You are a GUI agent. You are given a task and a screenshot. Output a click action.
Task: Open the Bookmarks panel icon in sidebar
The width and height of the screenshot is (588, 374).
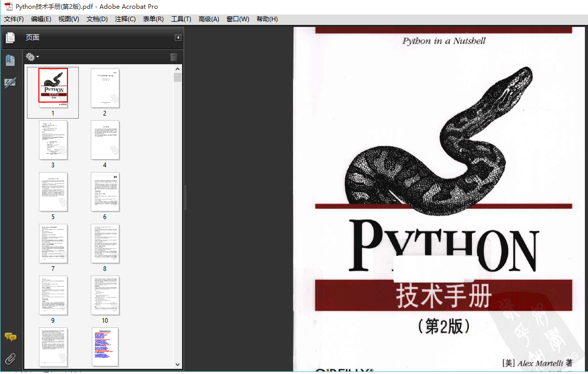tap(10, 60)
